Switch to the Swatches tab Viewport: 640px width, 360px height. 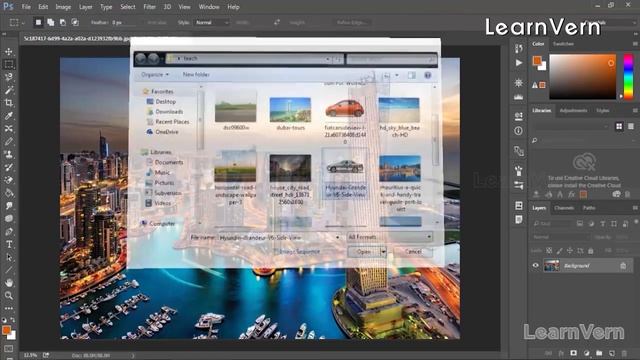tap(563, 44)
